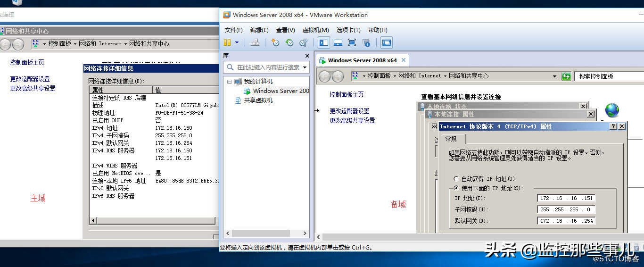Viewport: 644px width, 267px height.
Task: Click the forward button in the host explorer window
Action: coord(18,44)
